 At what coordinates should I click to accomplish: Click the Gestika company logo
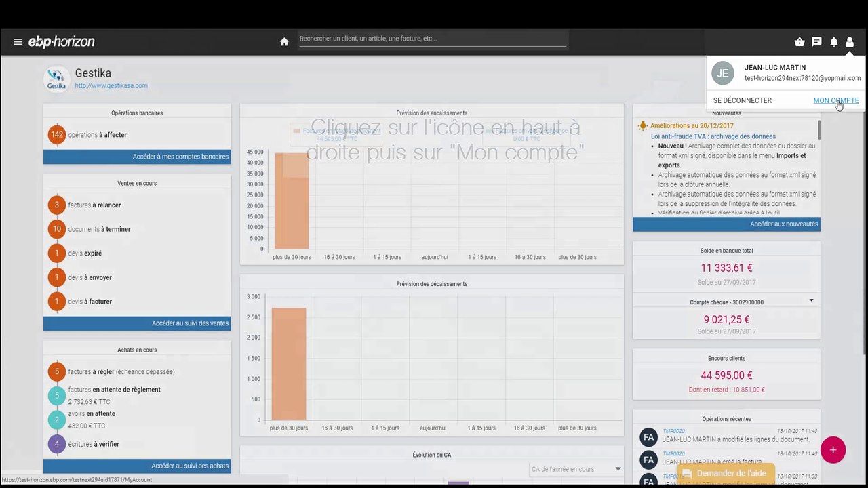(57, 79)
